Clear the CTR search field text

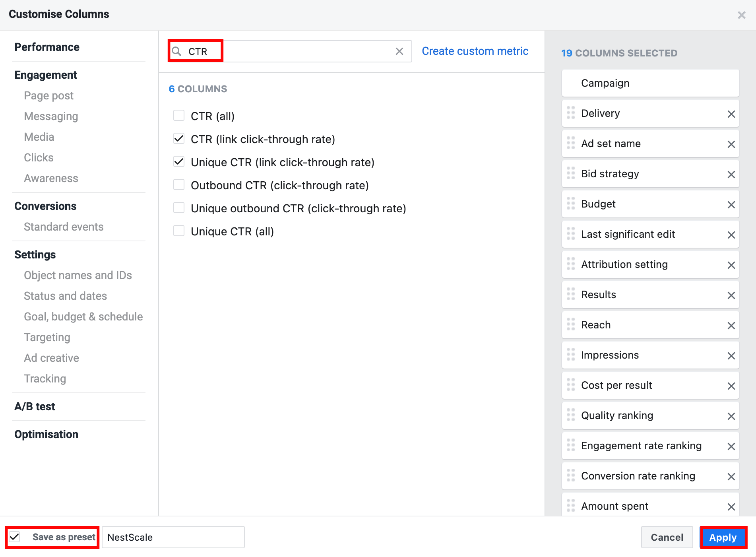tap(399, 51)
